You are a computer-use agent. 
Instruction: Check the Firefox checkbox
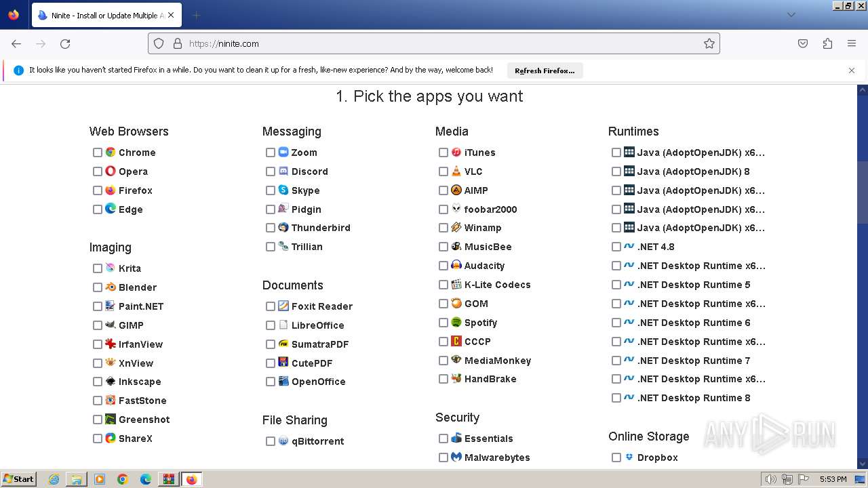click(x=98, y=190)
